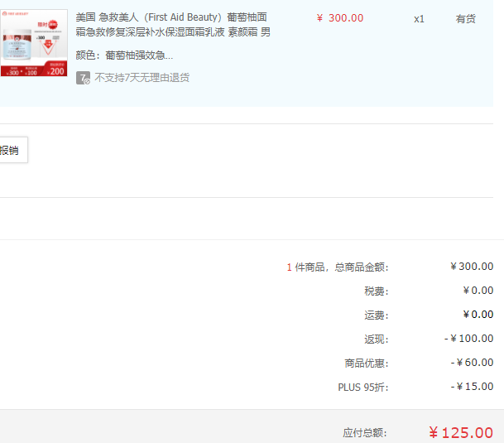This screenshot has height=443, width=504.
Task: Click the 商品优惠 label
Action: point(367,364)
